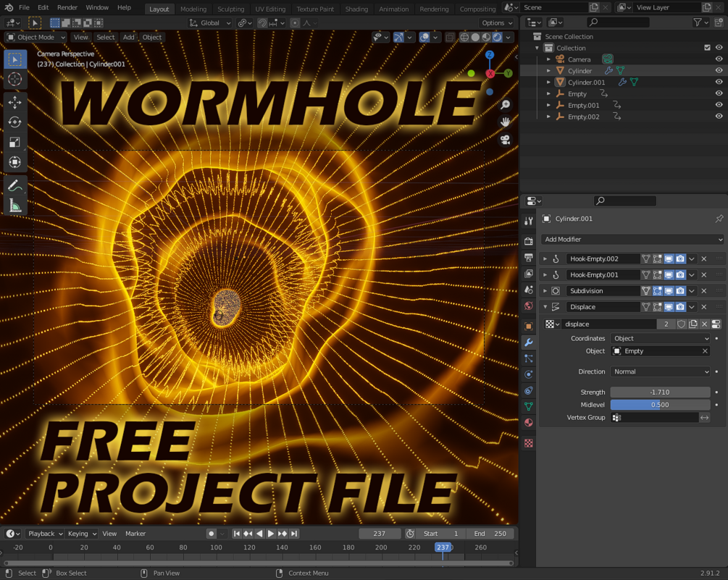The image size is (728, 580).
Task: Pin the Cylinder.001 properties panel
Action: pos(719,219)
